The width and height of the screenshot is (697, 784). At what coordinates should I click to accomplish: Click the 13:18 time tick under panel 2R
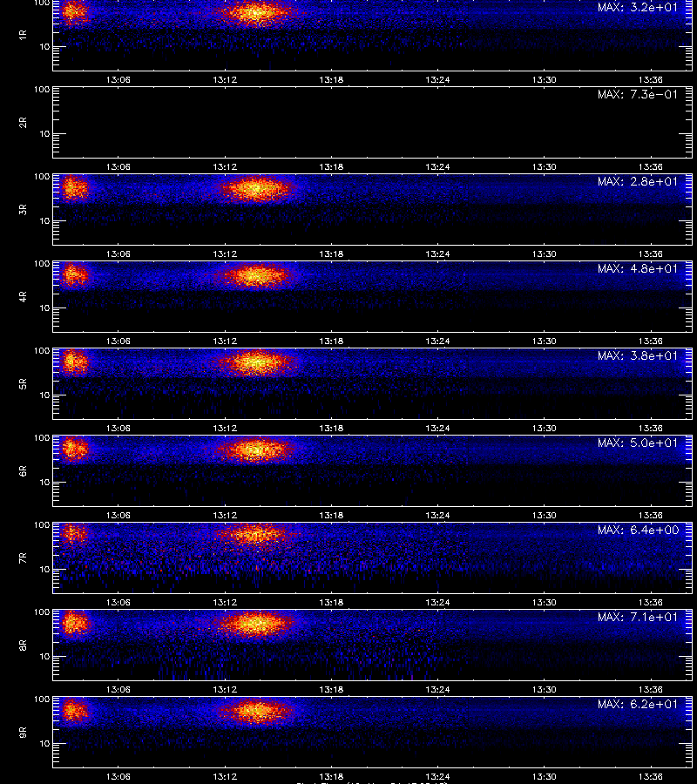click(x=331, y=166)
